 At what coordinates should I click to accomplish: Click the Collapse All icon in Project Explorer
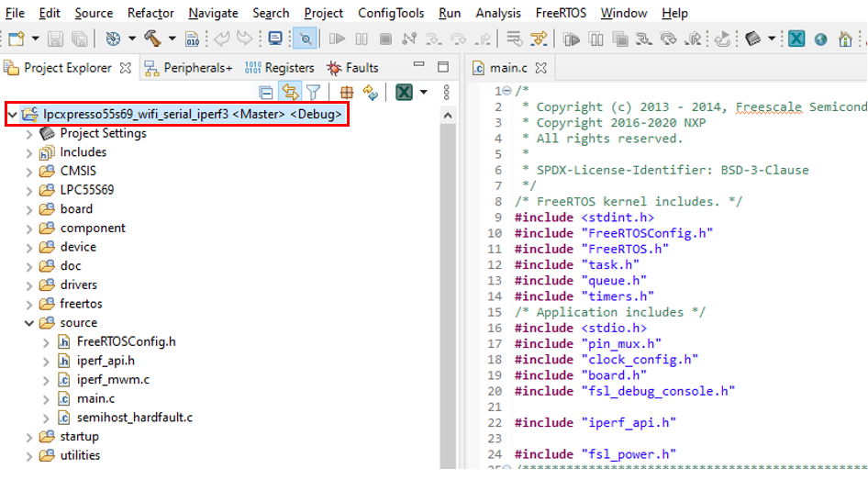(x=266, y=92)
